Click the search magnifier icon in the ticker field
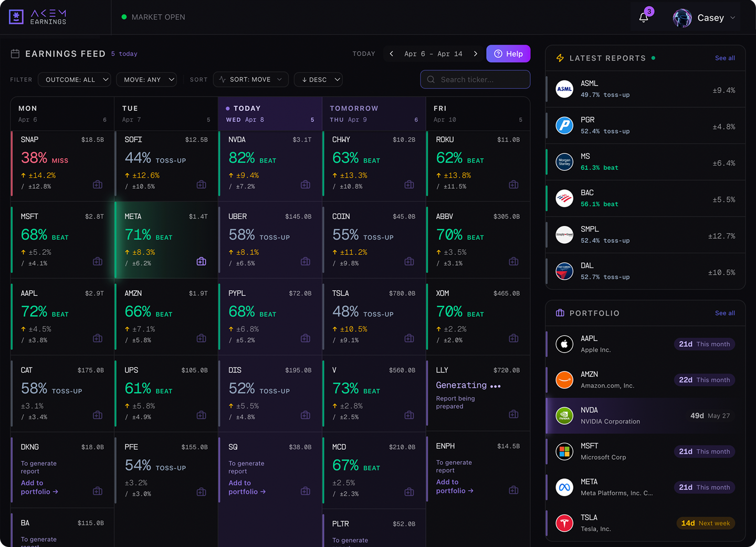 pyautogui.click(x=430, y=79)
